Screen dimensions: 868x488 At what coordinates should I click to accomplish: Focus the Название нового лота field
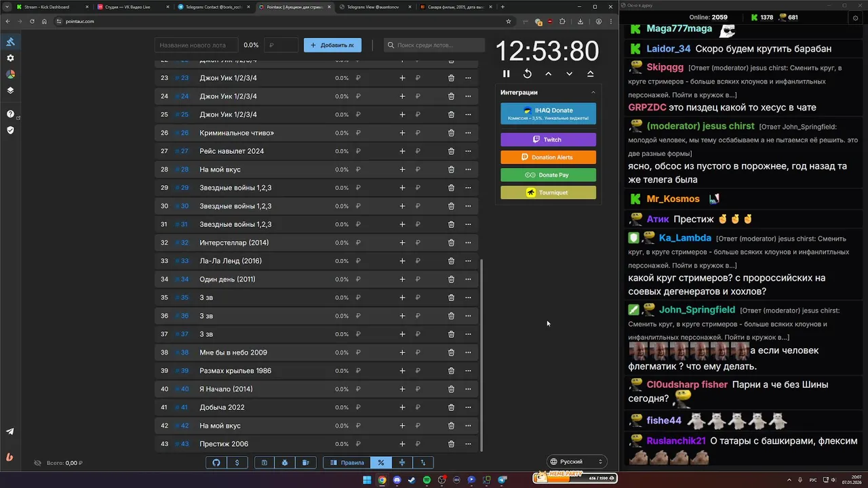tap(196, 45)
